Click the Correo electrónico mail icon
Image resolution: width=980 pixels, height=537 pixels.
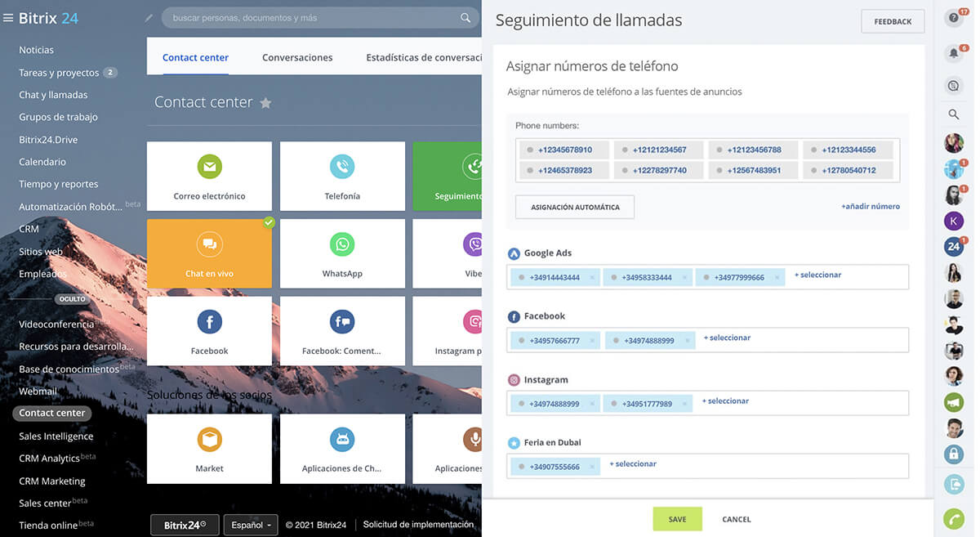pos(209,167)
